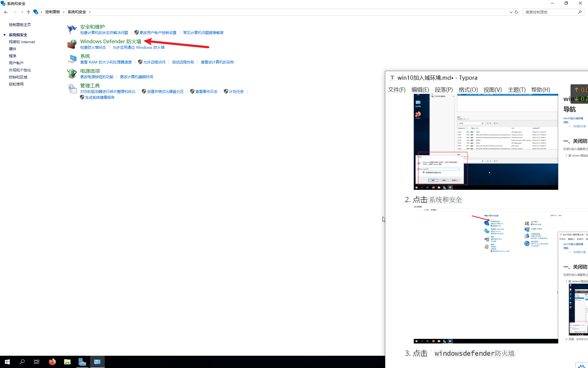588x368 pixels.
Task: Select 程序 category in sidebar
Action: click(13, 56)
